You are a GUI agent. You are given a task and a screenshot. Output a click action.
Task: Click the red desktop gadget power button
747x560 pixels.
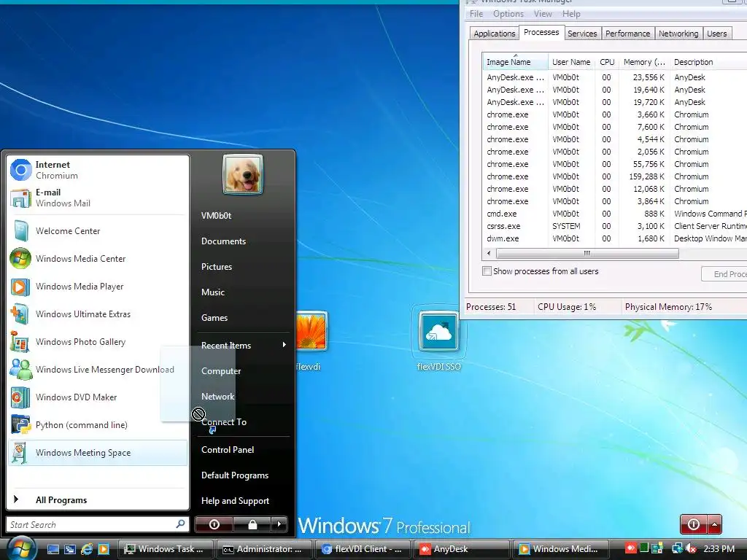coord(694,524)
